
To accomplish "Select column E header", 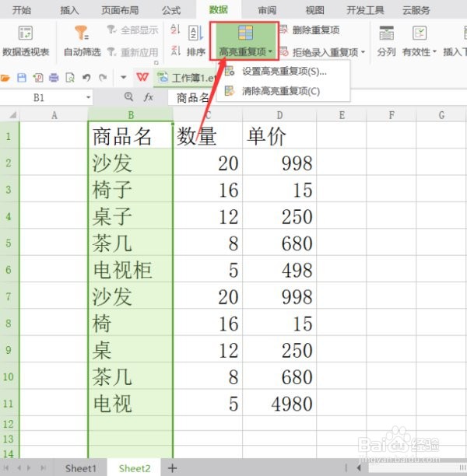I will [342, 115].
